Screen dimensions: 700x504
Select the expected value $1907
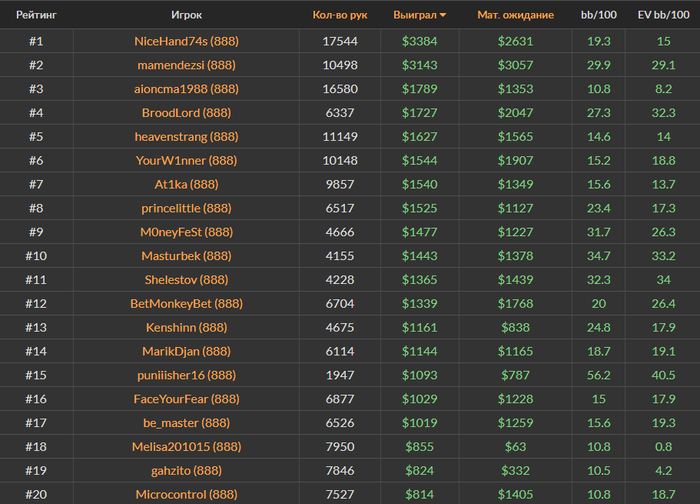click(516, 161)
